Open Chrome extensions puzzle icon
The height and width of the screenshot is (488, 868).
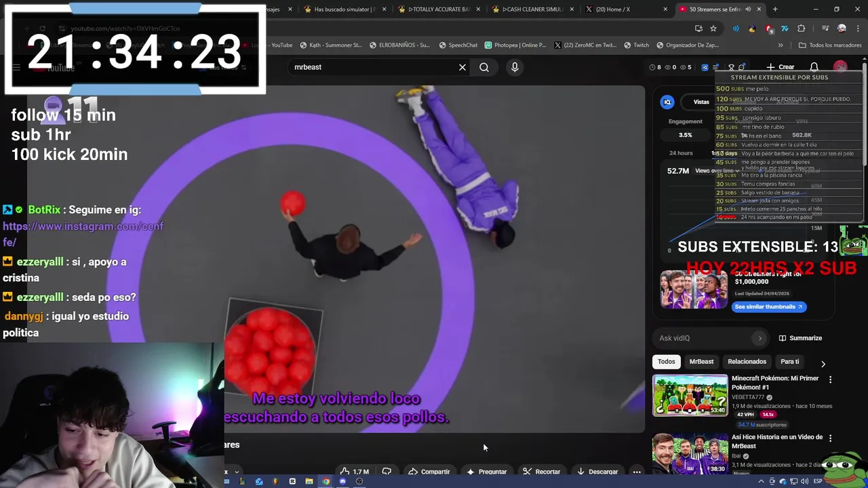pos(802,28)
